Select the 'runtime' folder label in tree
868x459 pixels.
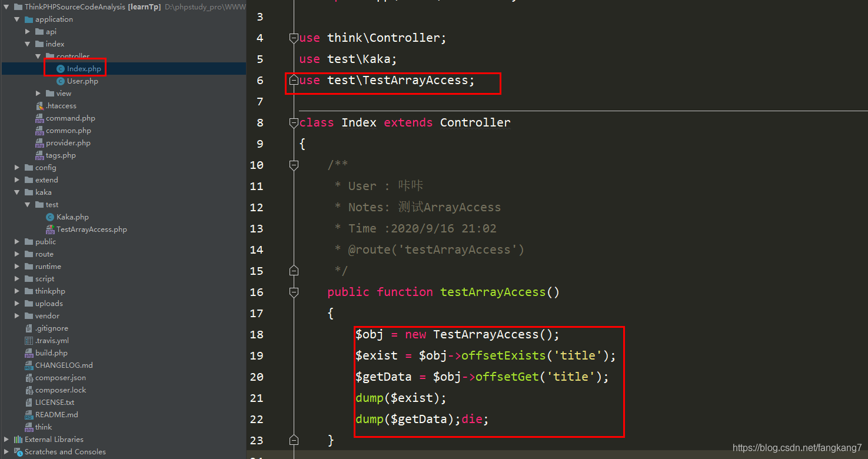(48, 267)
